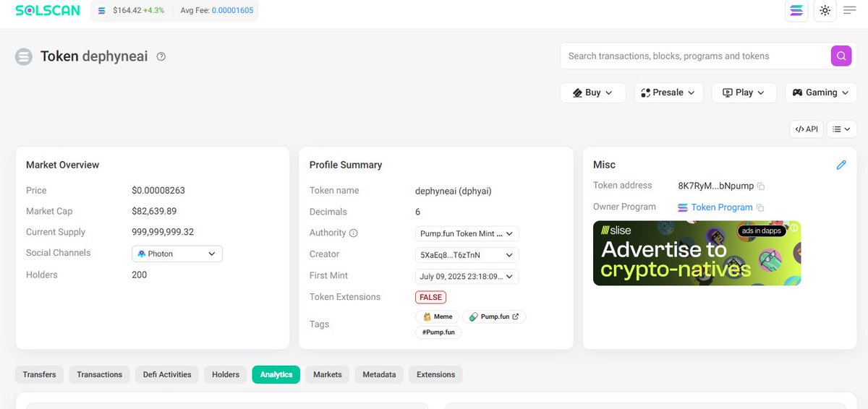
Task: Open the Solana network selector icon
Action: tap(796, 11)
